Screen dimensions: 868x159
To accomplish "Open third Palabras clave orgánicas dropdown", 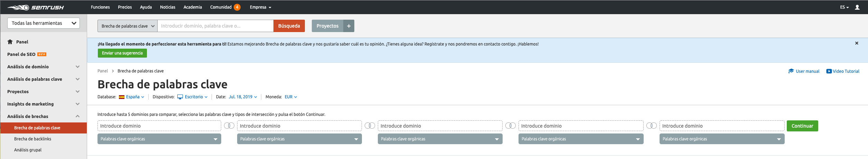I will coord(440,139).
